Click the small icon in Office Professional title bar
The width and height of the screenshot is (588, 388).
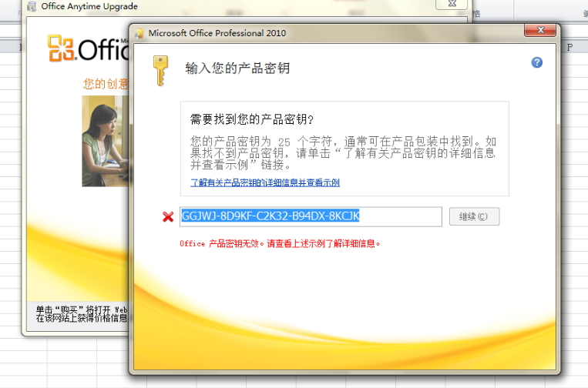point(139,33)
